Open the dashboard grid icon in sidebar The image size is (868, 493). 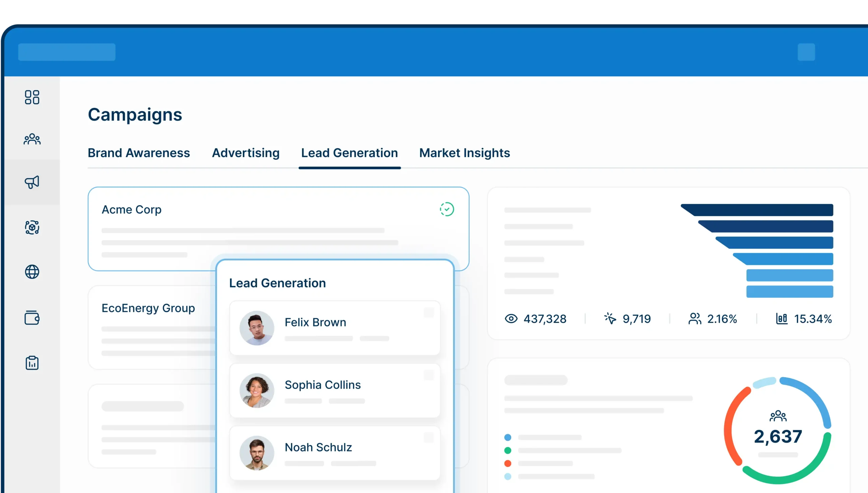pyautogui.click(x=32, y=97)
